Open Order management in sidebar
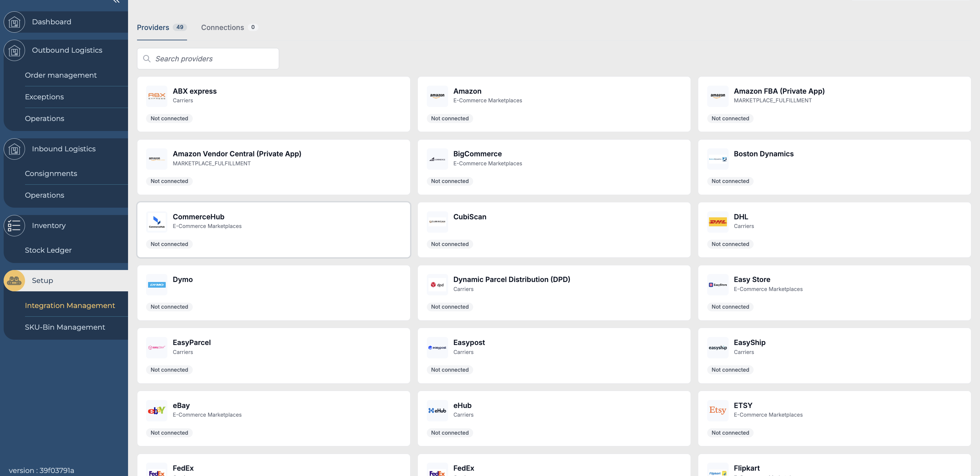 [61, 75]
